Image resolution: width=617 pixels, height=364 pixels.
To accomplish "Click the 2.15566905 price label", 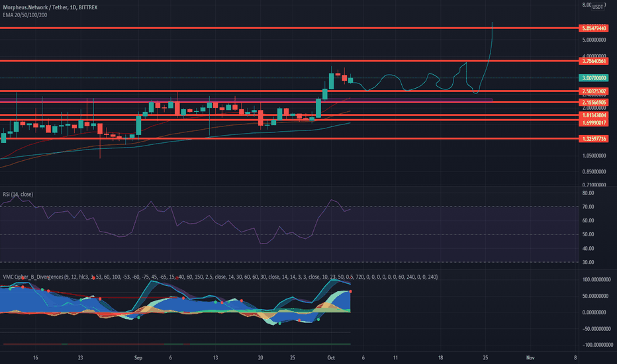I will tap(594, 103).
